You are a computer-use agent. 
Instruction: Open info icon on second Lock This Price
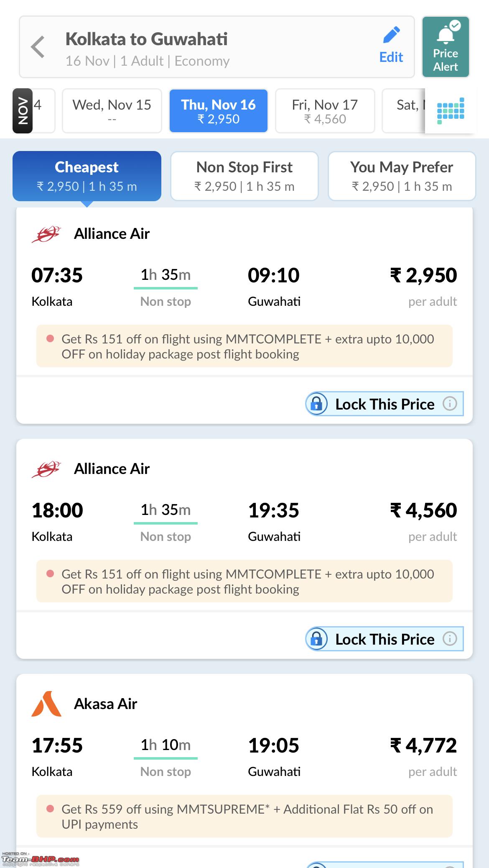tap(450, 639)
